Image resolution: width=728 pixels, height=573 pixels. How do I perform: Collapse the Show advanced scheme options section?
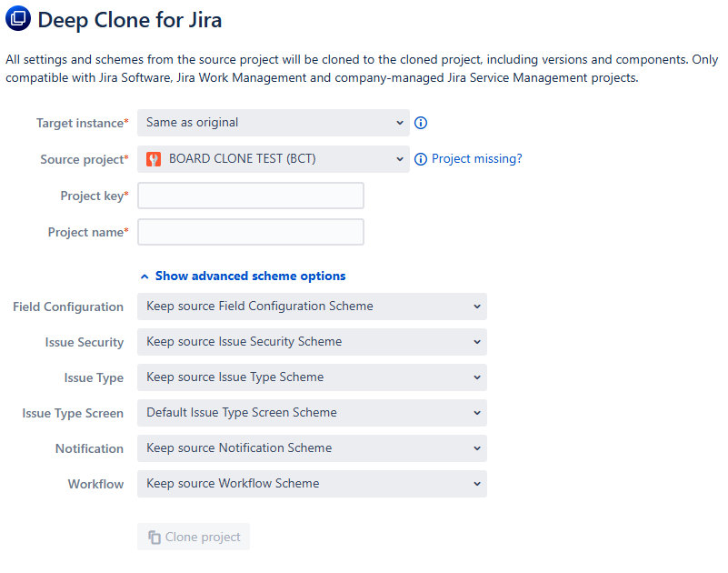tap(244, 276)
